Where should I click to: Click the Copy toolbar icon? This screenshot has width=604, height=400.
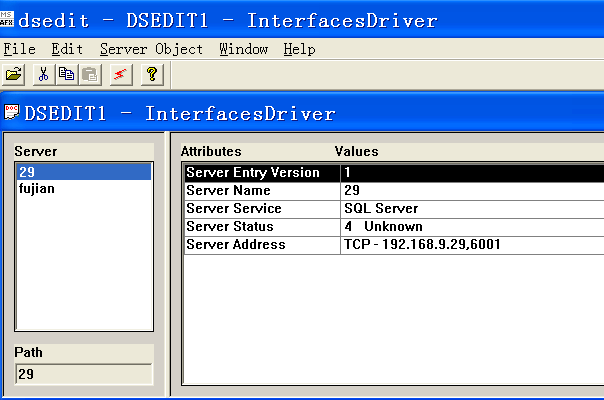67,74
